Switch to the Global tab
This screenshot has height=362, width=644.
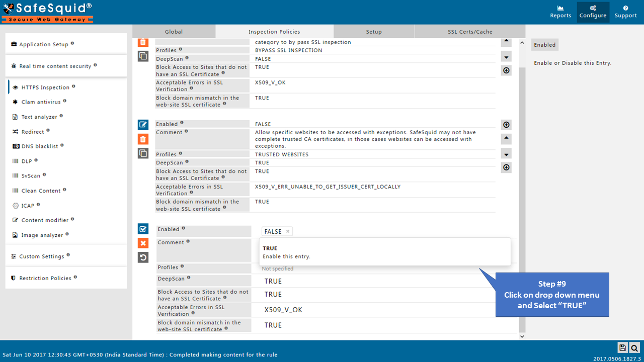(174, 32)
